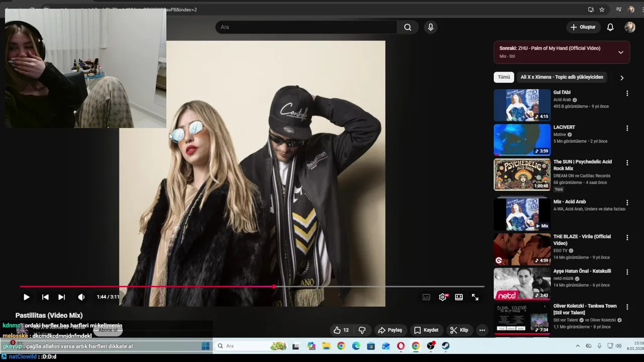
Task: Open Microsoft Store from the taskbar
Action: (371, 346)
